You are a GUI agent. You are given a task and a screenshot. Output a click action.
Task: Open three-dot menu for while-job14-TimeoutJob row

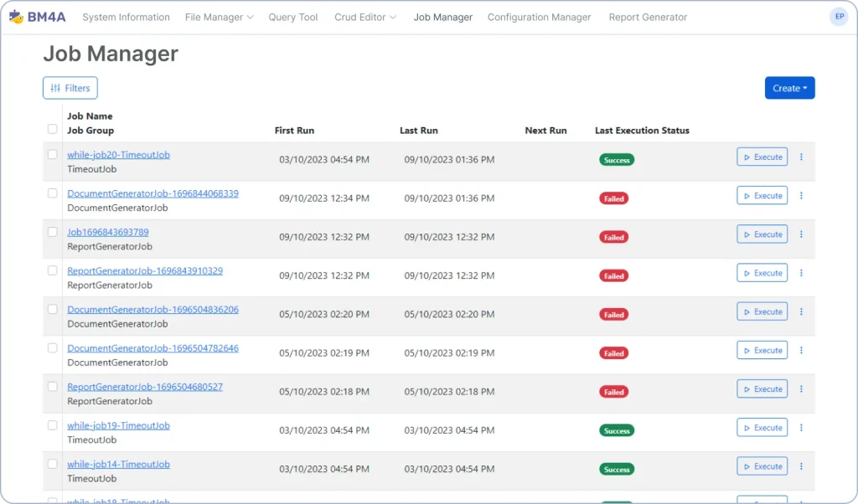point(801,466)
